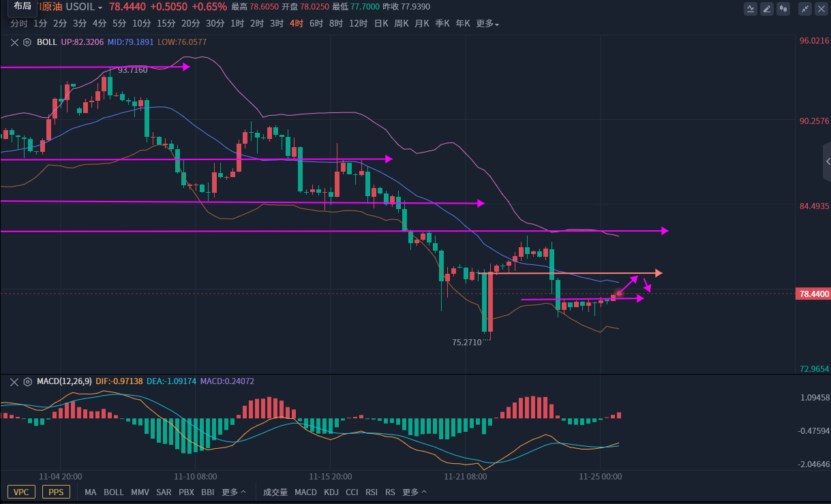
Task: Select the 4时 timeframe tab
Action: point(297,23)
